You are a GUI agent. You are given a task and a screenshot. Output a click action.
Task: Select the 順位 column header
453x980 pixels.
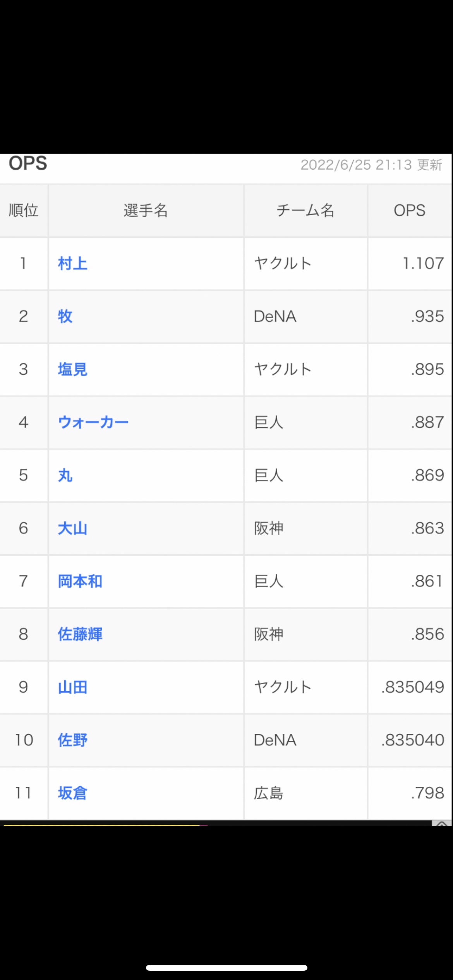(x=24, y=211)
